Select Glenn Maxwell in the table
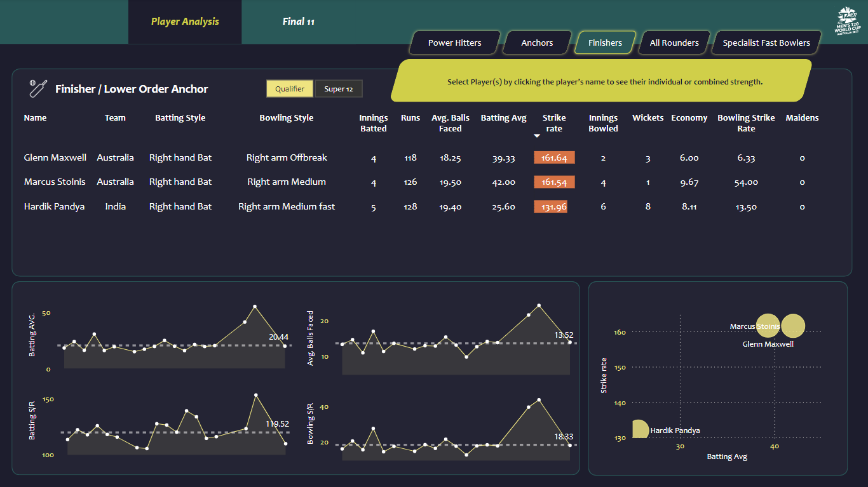This screenshot has width=868, height=487. point(55,158)
